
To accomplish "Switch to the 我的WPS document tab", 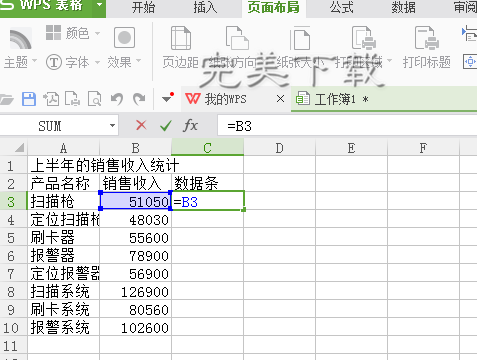I will point(226,99).
